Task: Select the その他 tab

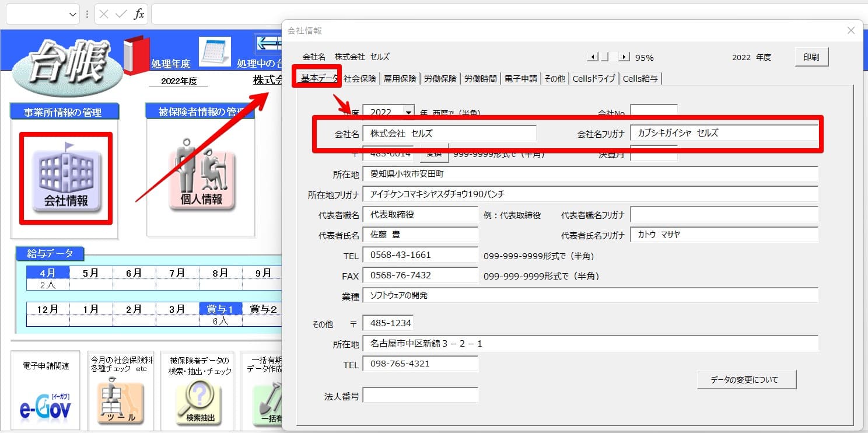Action: pyautogui.click(x=555, y=79)
